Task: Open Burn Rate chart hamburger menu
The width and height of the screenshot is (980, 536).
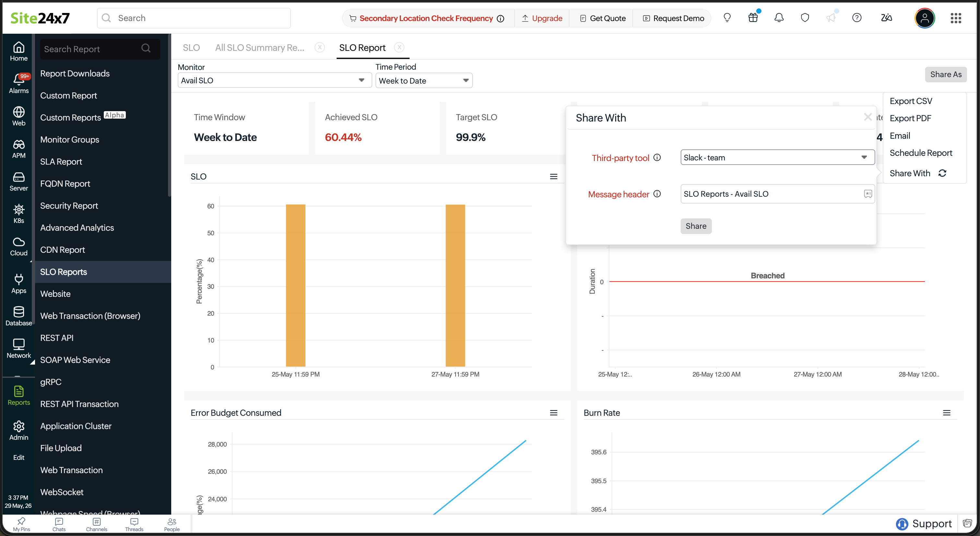Action: [x=947, y=413]
